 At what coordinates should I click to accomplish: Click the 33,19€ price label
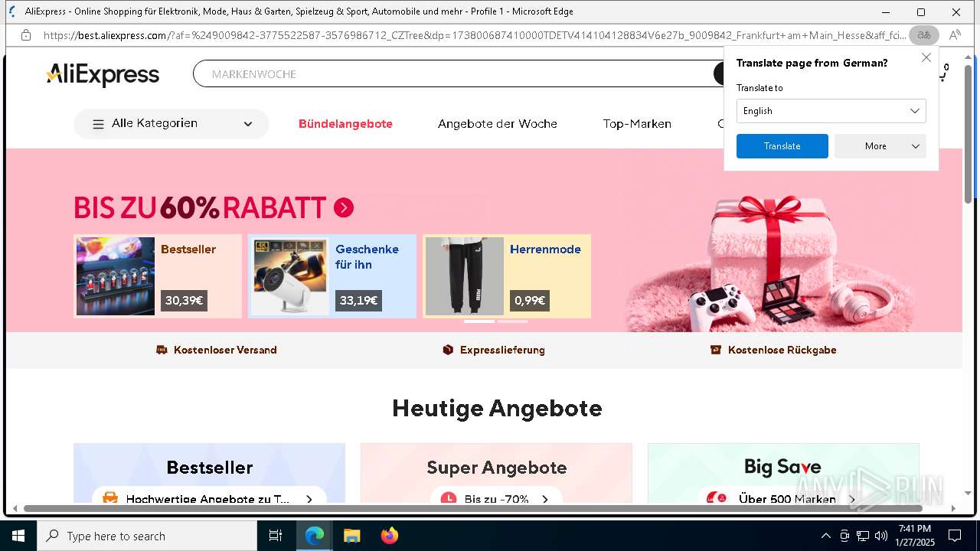coord(358,301)
